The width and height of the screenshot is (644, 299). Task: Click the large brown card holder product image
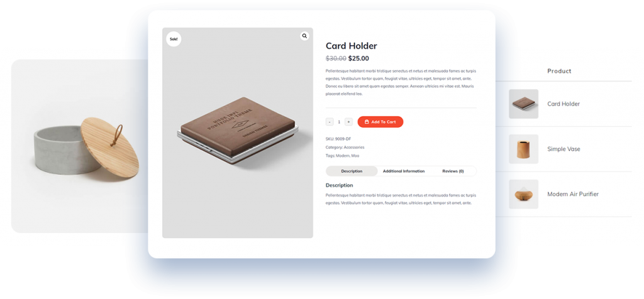click(x=237, y=133)
